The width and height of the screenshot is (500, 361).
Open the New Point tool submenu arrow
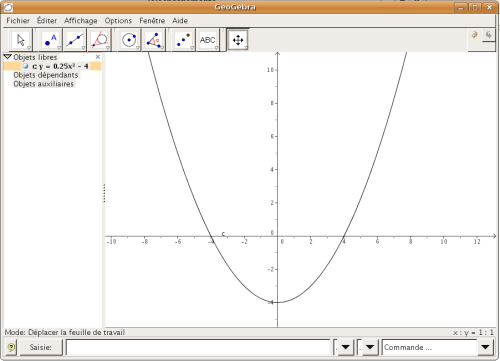[59, 48]
